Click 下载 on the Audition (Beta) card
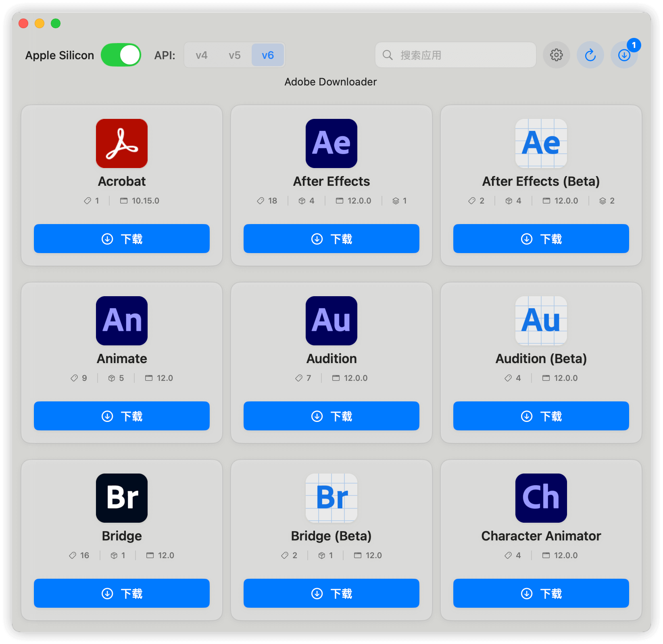The height and width of the screenshot is (644, 663). pos(541,416)
